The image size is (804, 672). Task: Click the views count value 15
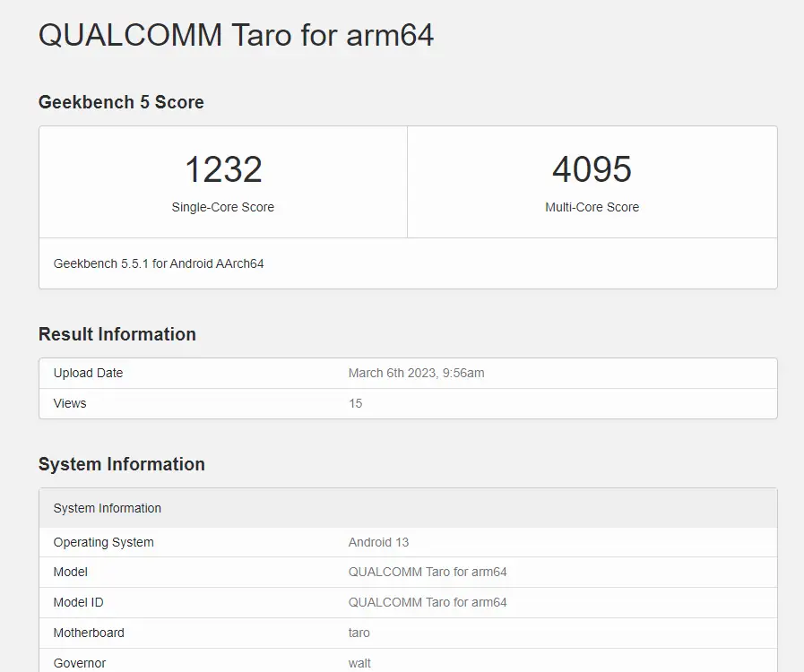click(x=355, y=403)
